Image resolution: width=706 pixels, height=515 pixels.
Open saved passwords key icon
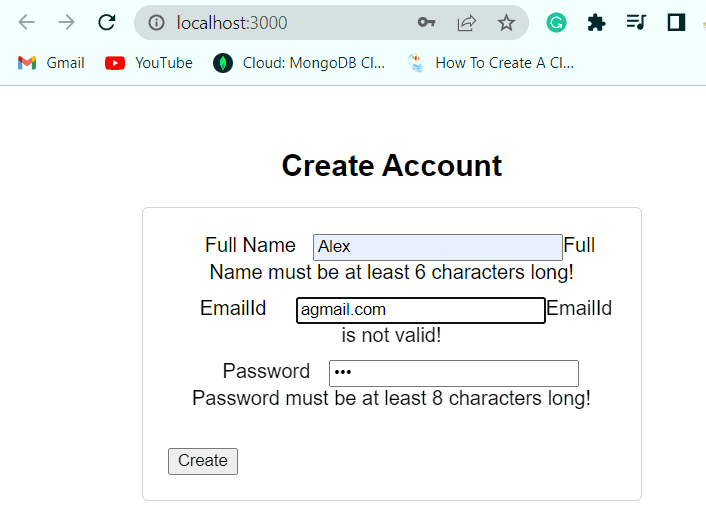(x=426, y=22)
